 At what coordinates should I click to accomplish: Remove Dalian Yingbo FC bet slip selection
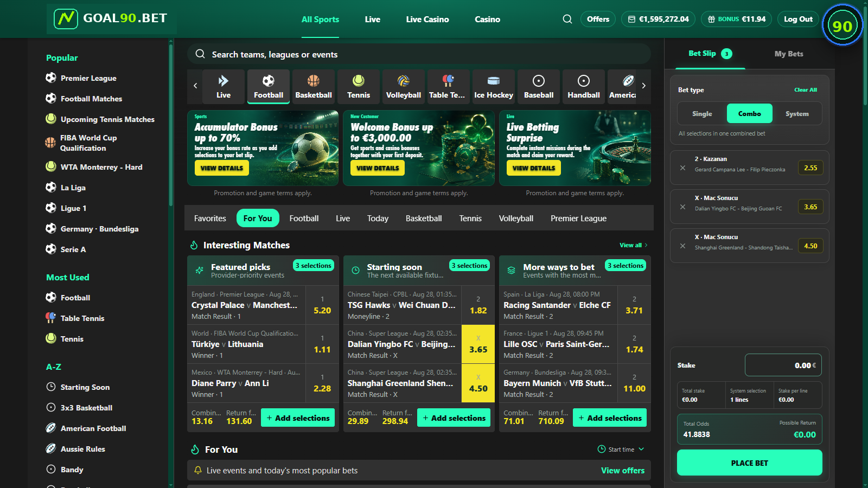pyautogui.click(x=682, y=207)
